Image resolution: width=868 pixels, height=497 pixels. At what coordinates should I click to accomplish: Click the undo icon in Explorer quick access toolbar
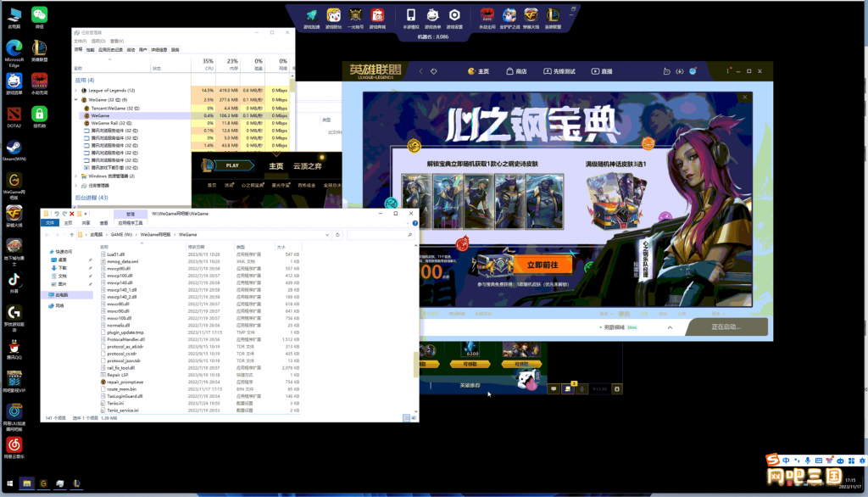coord(57,214)
